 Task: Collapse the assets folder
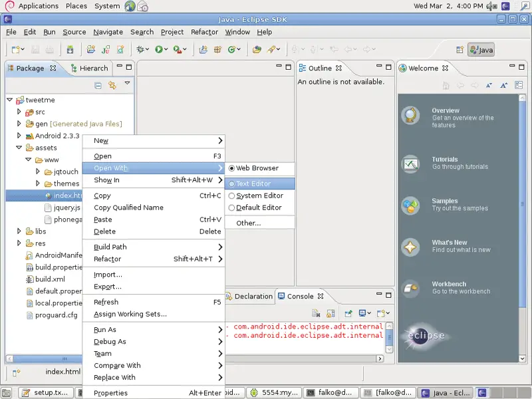(x=19, y=148)
